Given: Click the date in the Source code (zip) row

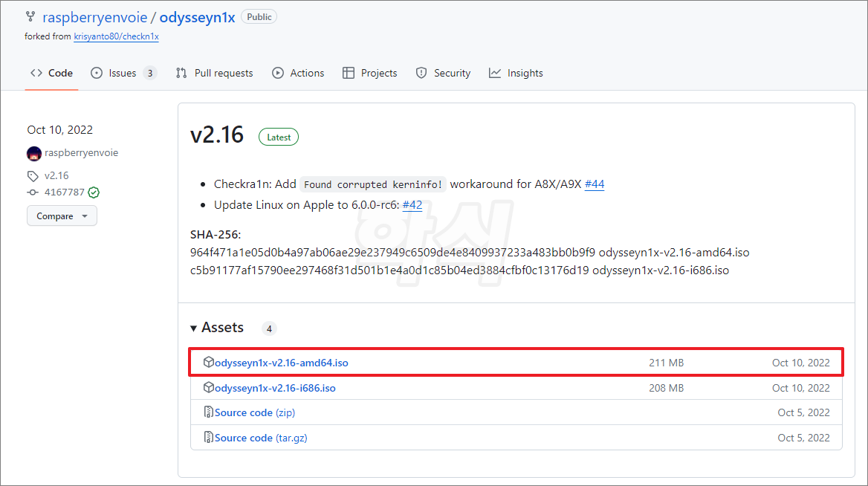Looking at the screenshot, I should 803,412.
